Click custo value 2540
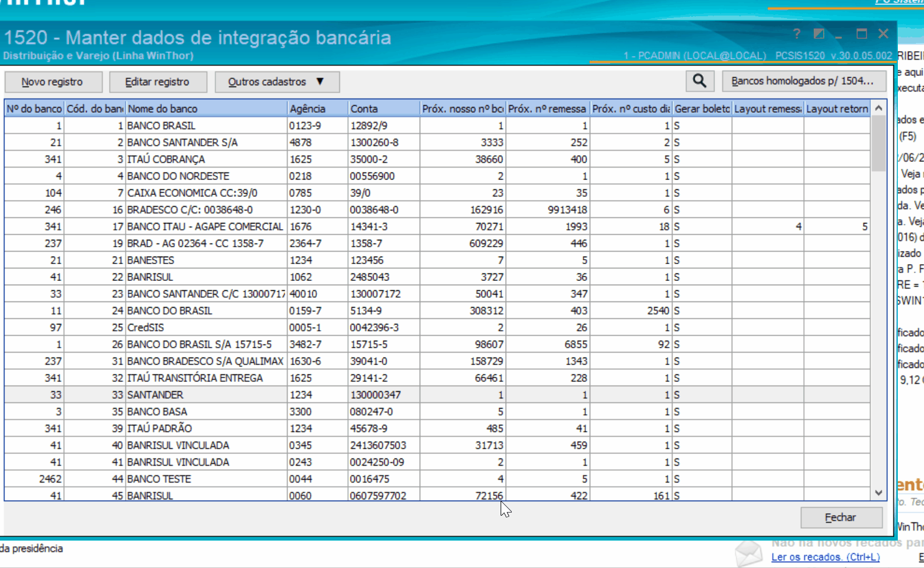This screenshot has width=924, height=568. pyautogui.click(x=631, y=311)
